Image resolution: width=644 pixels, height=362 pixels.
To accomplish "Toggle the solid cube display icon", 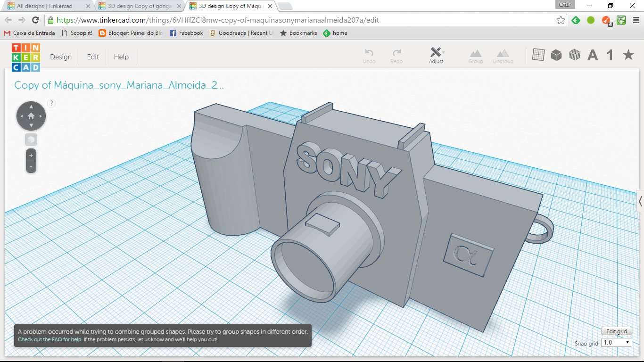I will pyautogui.click(x=556, y=55).
